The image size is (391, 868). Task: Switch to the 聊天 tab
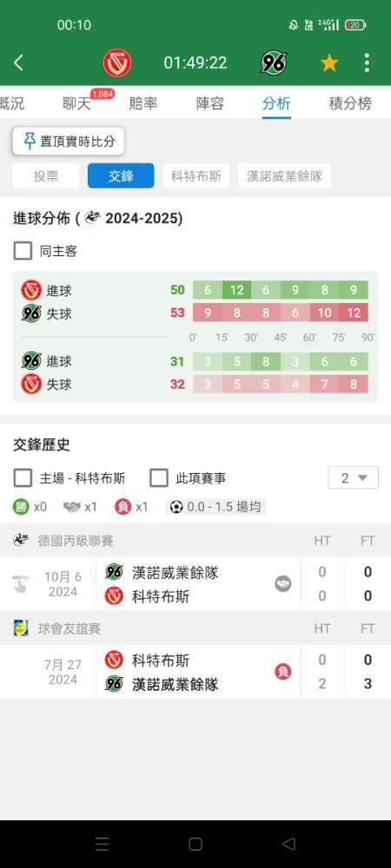[76, 103]
